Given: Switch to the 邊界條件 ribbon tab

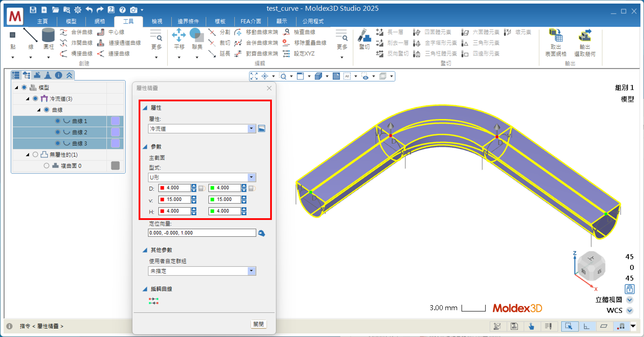Looking at the screenshot, I should [x=188, y=21].
